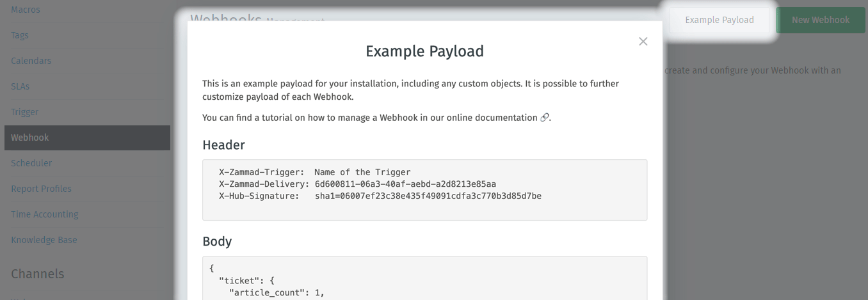
Task: Click the Example Payload button
Action: tap(719, 20)
